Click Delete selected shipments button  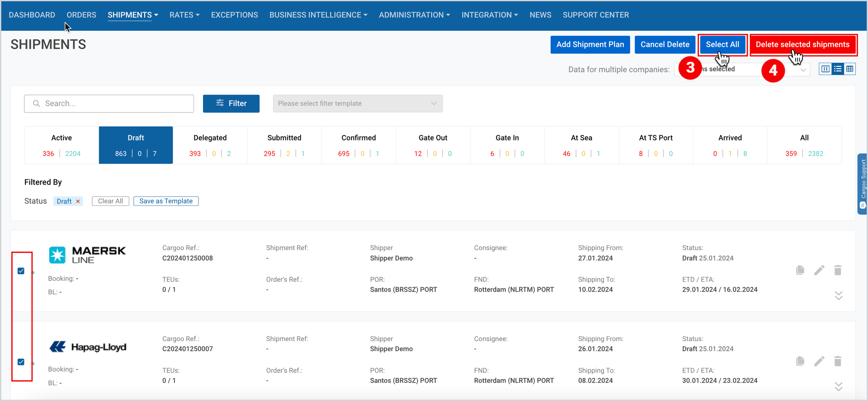click(x=802, y=45)
